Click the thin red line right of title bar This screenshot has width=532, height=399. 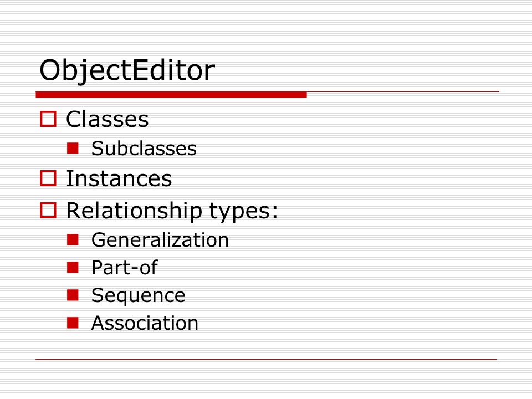403,91
